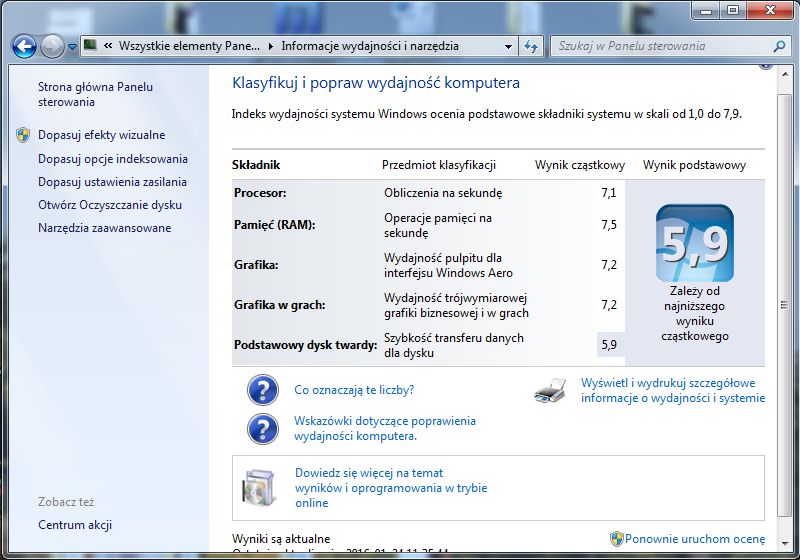
Task: Open 'Wskazówki dotyczące poprawienia wydajności komputera' link
Action: click(x=385, y=428)
